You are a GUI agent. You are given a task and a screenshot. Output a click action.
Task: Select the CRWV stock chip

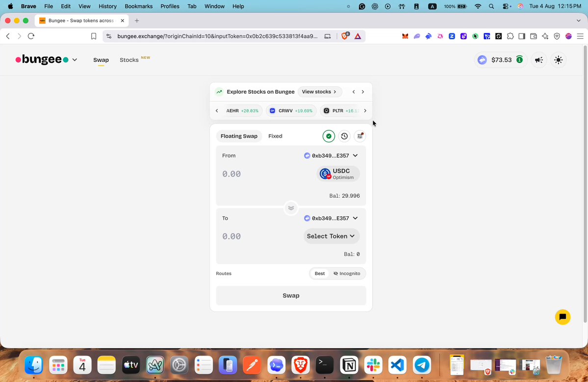[291, 111]
